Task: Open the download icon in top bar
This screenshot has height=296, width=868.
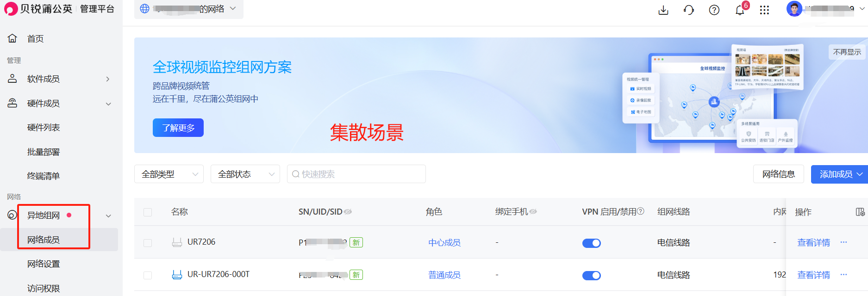Action: pos(663,10)
